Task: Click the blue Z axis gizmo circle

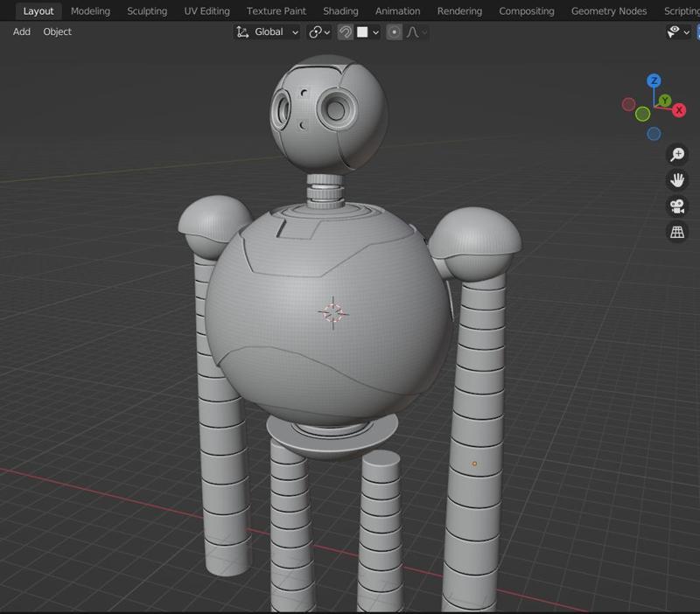Action: [654, 81]
